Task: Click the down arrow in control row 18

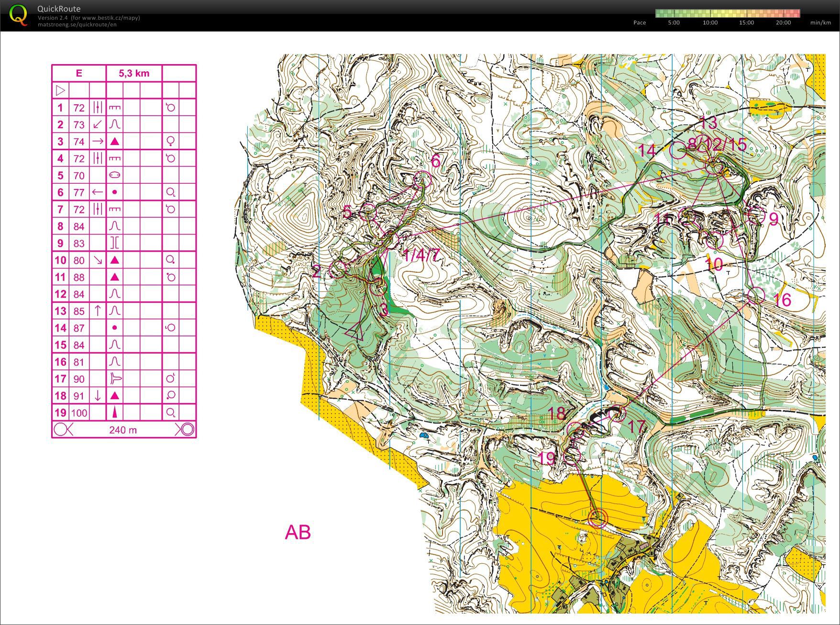Action: tap(98, 395)
